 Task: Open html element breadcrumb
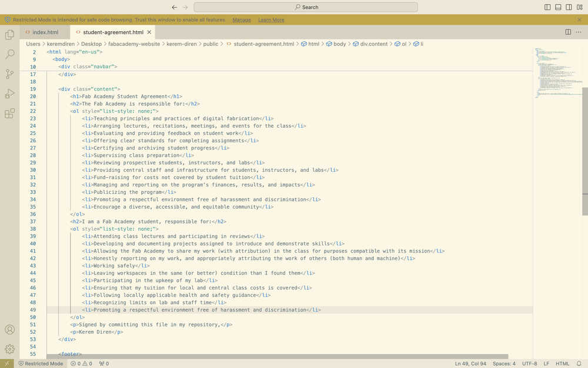click(x=310, y=44)
